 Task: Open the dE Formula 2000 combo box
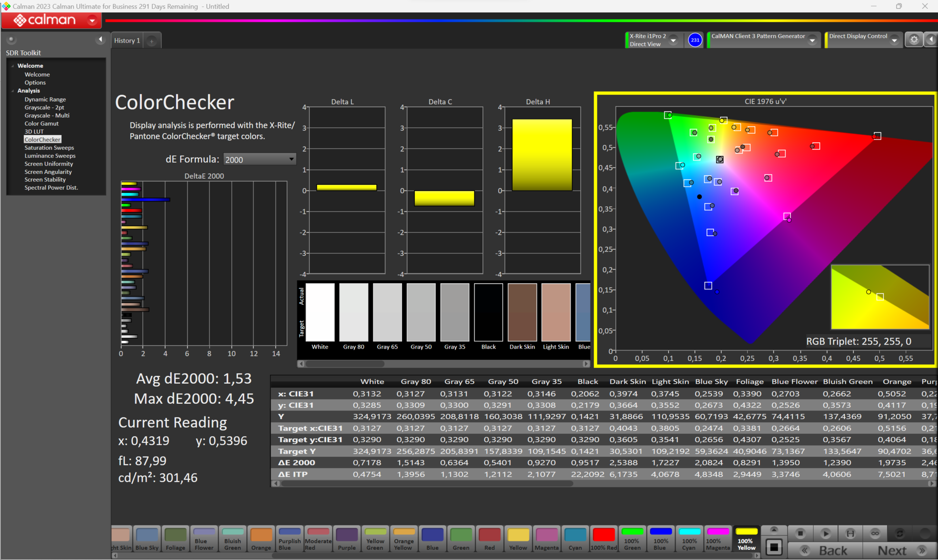tap(259, 159)
